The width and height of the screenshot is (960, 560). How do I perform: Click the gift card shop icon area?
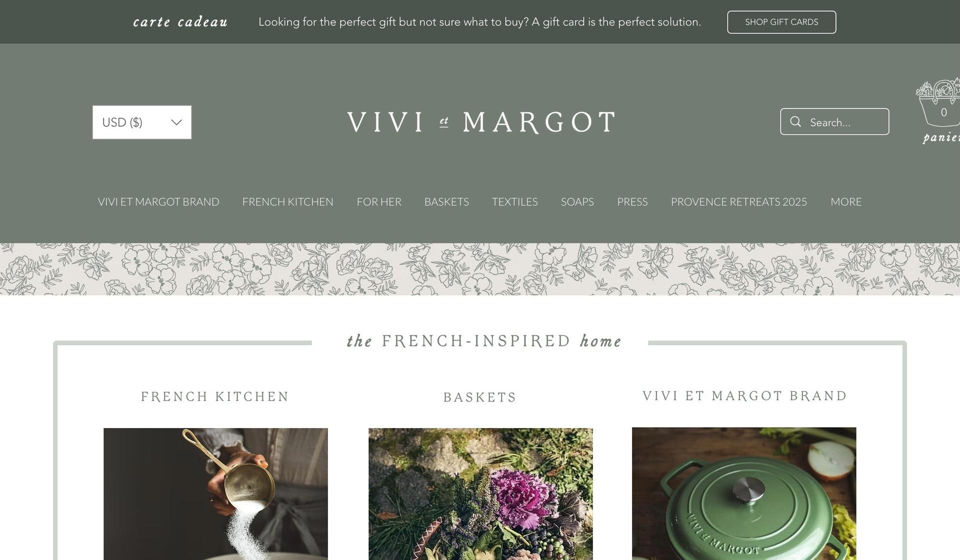click(x=782, y=22)
